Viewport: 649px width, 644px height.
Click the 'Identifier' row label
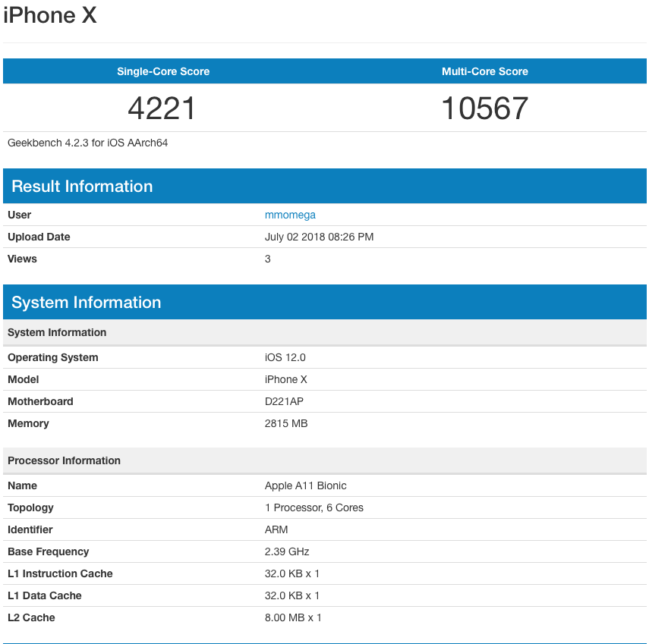pos(30,530)
